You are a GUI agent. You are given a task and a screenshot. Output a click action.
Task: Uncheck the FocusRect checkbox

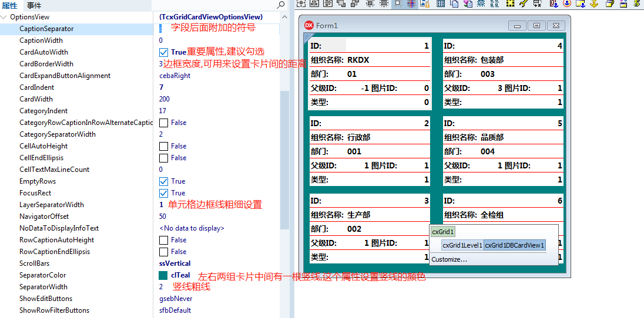click(163, 193)
